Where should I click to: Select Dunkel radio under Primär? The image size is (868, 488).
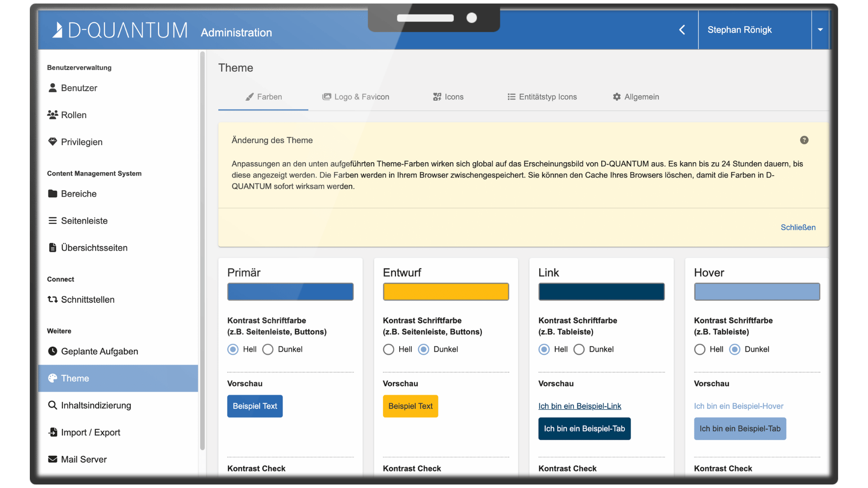coord(268,349)
